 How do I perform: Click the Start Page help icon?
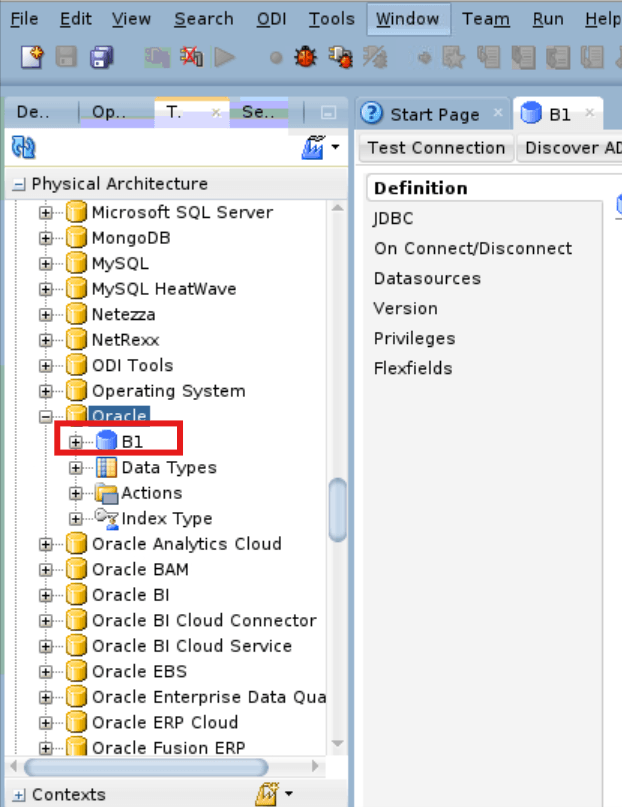point(371,113)
